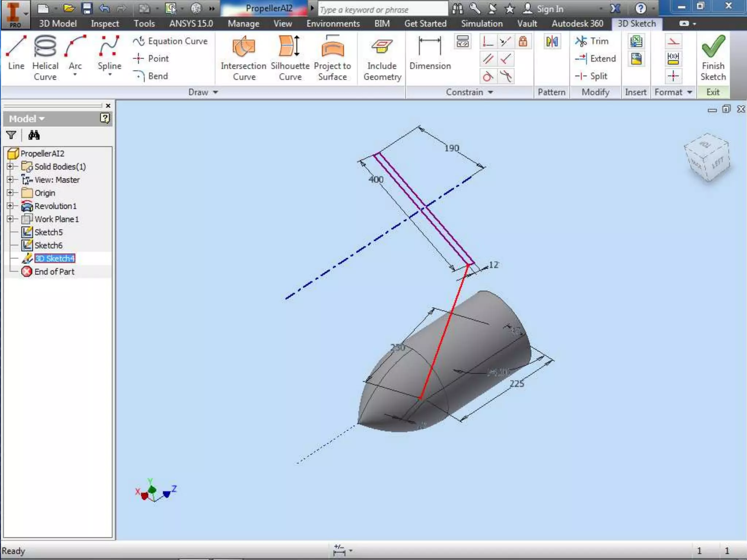This screenshot has width=747, height=560.
Task: Click the keyword search input field
Action: click(382, 10)
